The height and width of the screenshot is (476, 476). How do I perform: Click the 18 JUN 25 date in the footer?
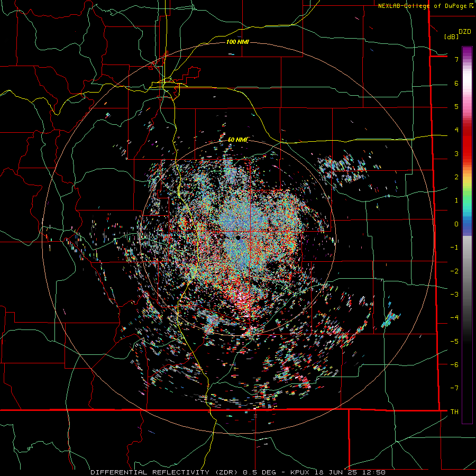336,472
